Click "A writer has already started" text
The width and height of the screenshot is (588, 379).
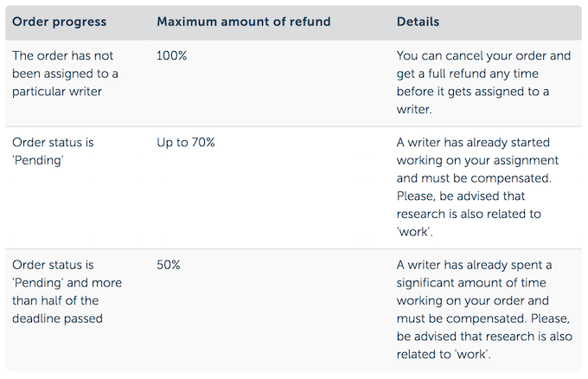click(x=472, y=142)
